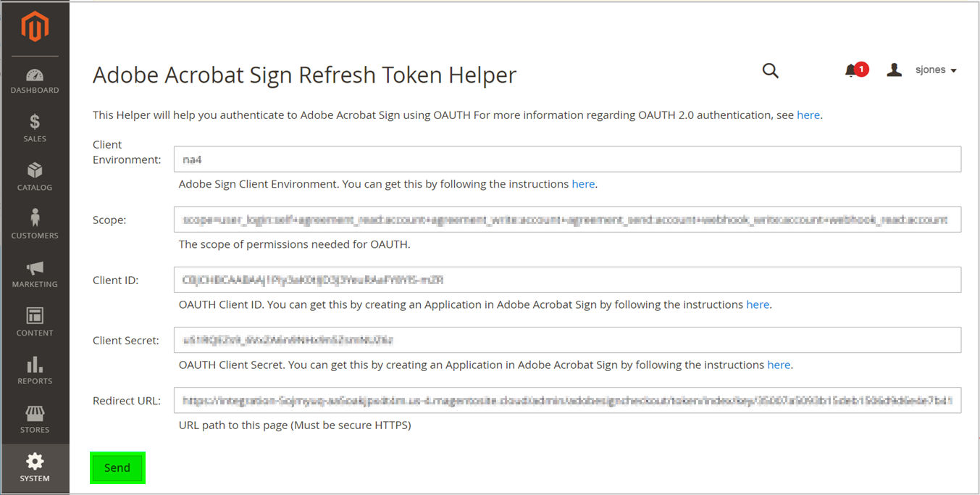Open the Catalog box icon
The image size is (980, 495).
click(x=34, y=170)
